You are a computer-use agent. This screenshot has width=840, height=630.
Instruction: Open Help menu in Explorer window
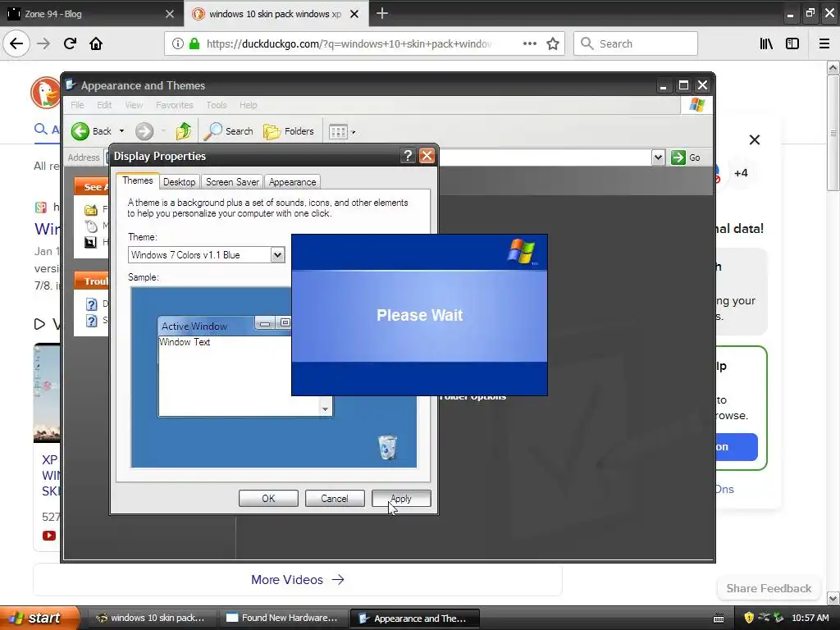tap(248, 105)
